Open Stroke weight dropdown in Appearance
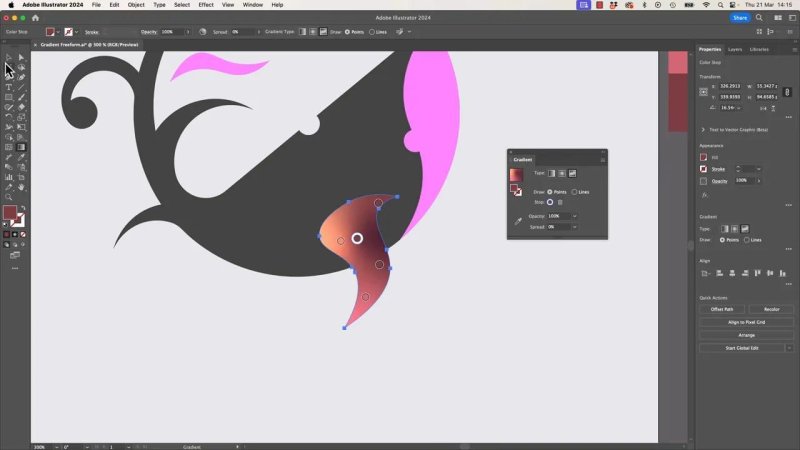 click(x=759, y=169)
